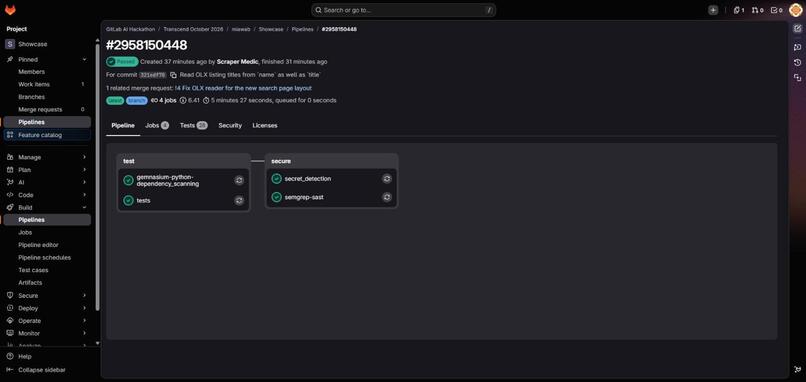
Task: Go to Showcase breadcrumb link
Action: (271, 29)
